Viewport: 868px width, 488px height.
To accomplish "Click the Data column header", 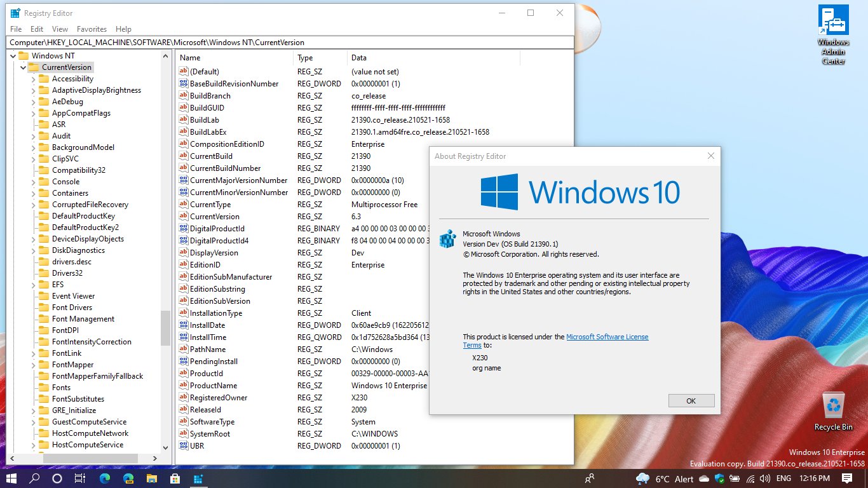I will tap(433, 58).
